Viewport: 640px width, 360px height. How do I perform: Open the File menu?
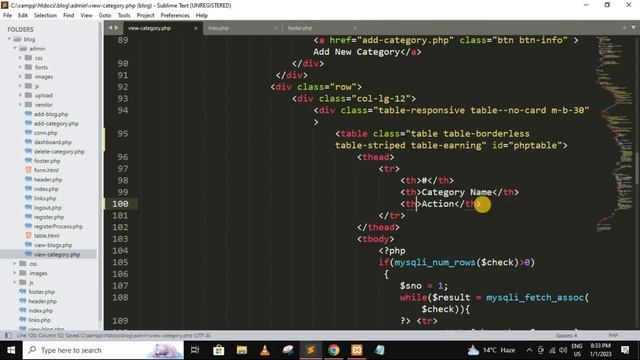(7, 15)
